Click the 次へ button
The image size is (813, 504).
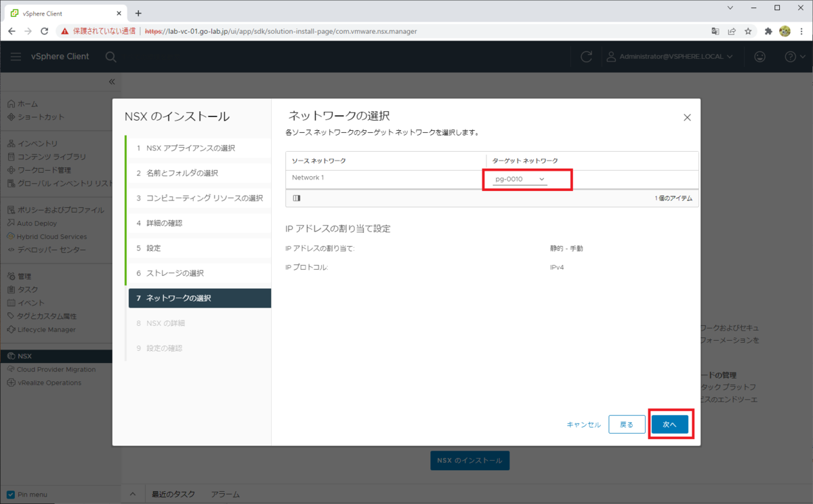670,425
